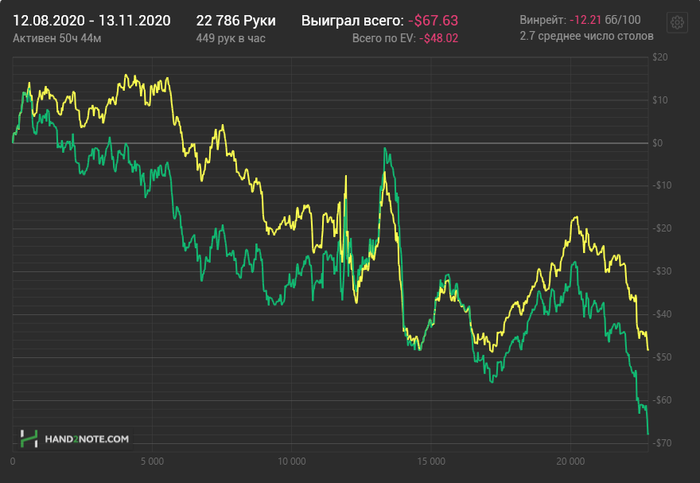Click the -$60 y-axis label
Image resolution: width=700 pixels, height=483 pixels.
point(662,400)
